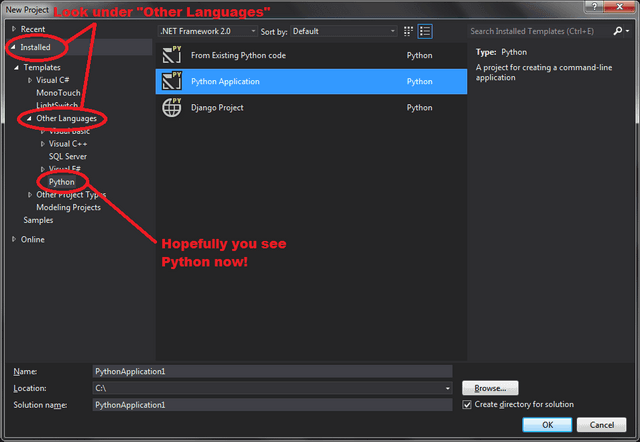The image size is (640, 442).
Task: Click the From Existing Python code icon
Action: [x=171, y=56]
